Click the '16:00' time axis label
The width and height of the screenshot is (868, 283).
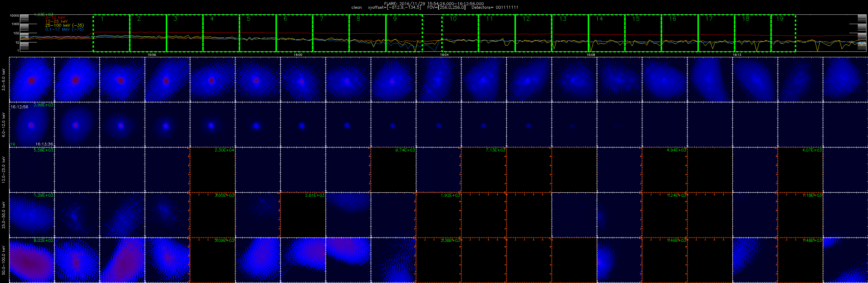298,54
